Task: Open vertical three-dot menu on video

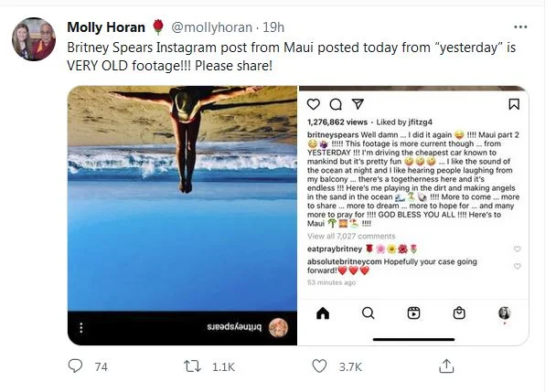Action: point(81,327)
